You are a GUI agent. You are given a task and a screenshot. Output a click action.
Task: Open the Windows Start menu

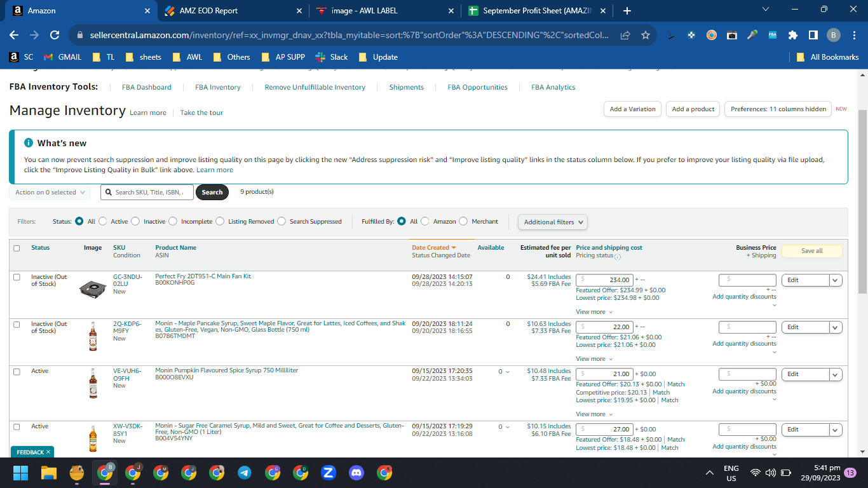point(21,473)
